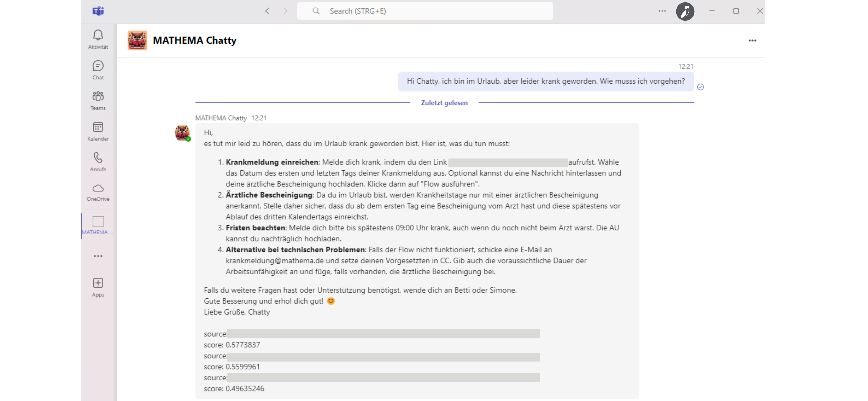Open the Kalender in the sidebar
This screenshot has width=868, height=401.
[x=98, y=131]
